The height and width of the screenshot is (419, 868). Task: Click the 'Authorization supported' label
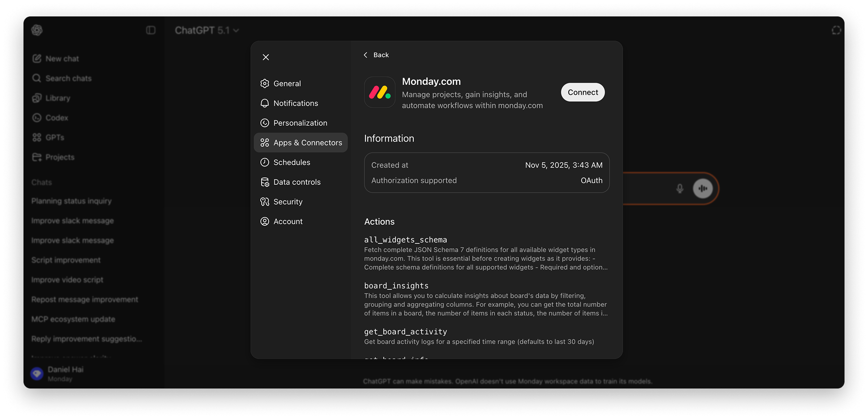414,181
